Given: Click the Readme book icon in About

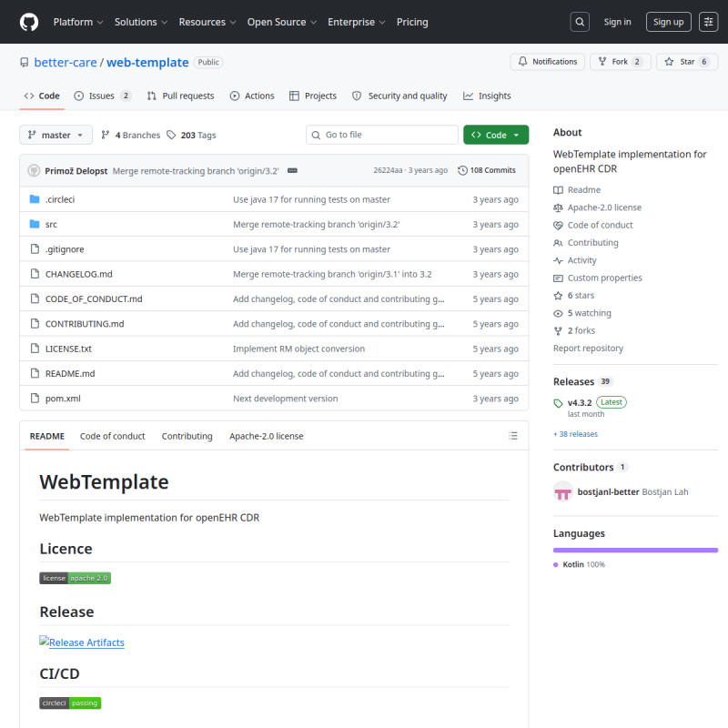Looking at the screenshot, I should (558, 190).
